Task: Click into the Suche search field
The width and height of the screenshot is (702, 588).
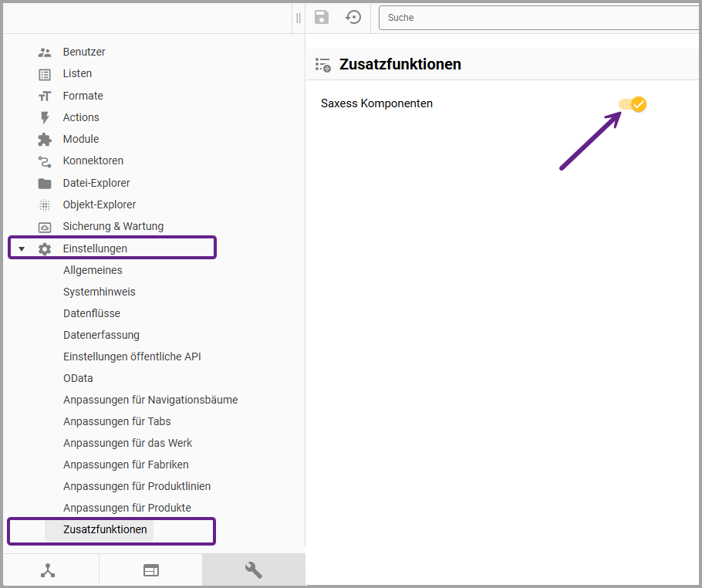Action: [x=539, y=18]
